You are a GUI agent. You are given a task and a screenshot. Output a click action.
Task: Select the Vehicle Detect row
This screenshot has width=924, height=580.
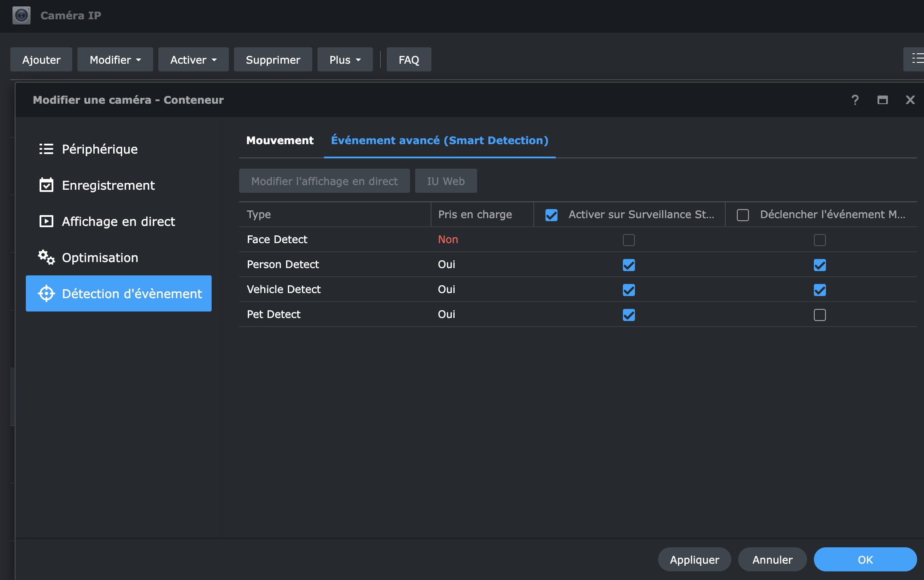point(284,289)
